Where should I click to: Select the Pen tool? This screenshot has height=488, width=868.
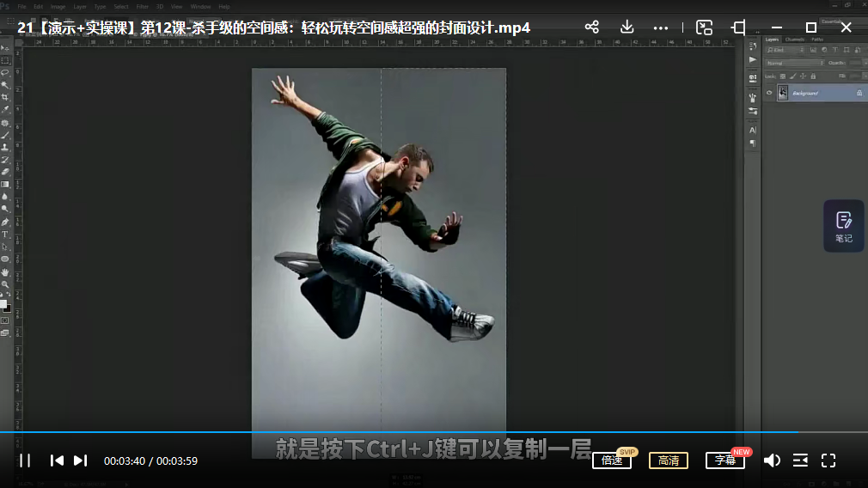(x=5, y=222)
